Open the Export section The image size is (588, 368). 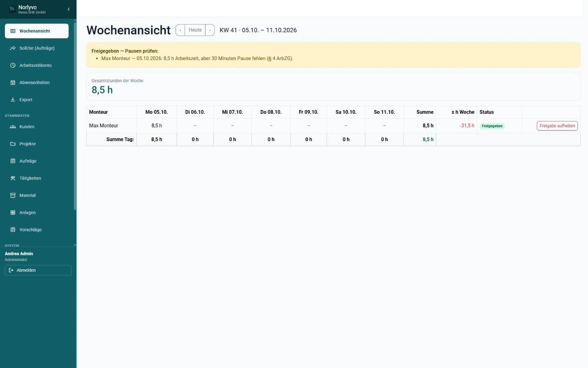coord(37,100)
